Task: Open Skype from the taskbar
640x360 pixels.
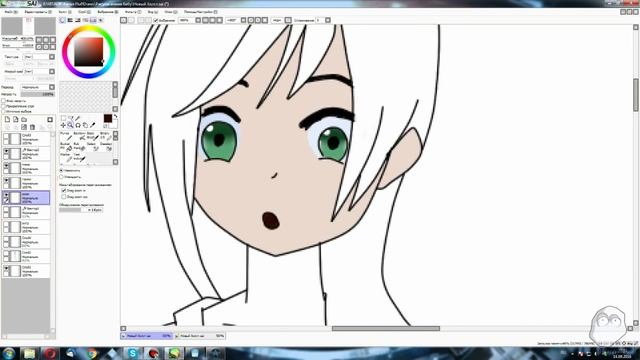Action: 133,353
